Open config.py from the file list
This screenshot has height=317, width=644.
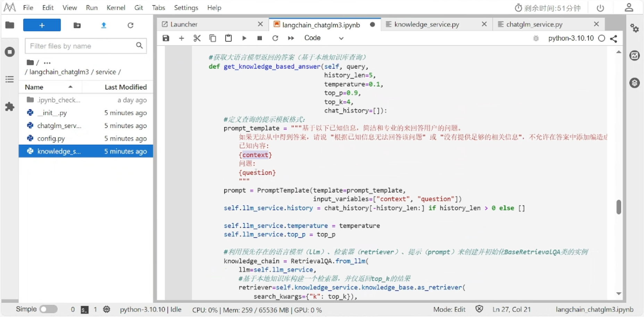click(51, 138)
